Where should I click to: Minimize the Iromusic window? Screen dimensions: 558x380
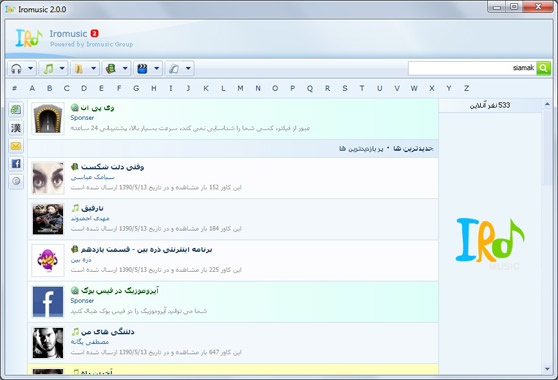click(498, 6)
